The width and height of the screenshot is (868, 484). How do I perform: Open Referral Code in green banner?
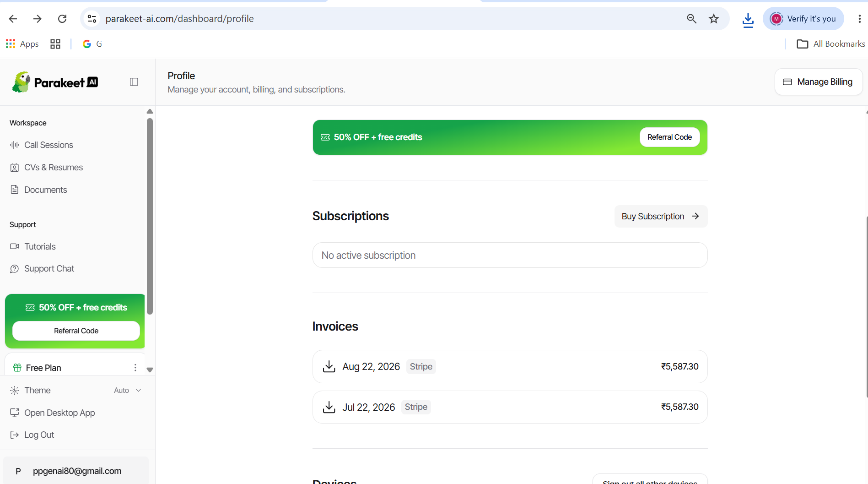pyautogui.click(x=669, y=137)
